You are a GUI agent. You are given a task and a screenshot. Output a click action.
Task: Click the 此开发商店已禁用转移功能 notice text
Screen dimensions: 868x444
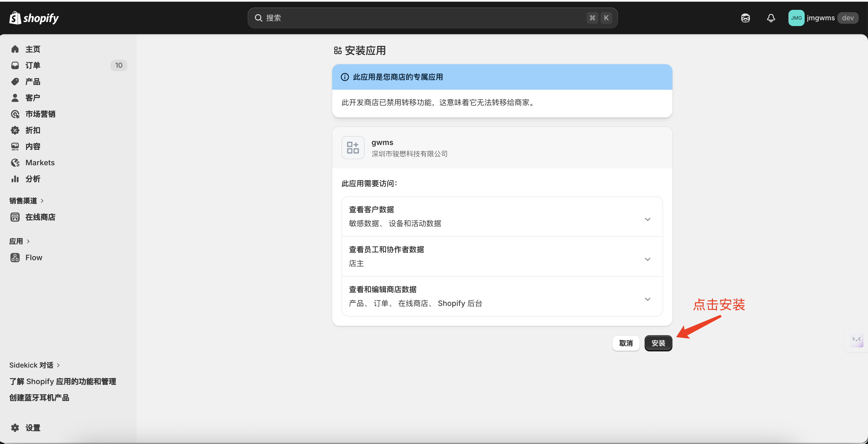438,102
